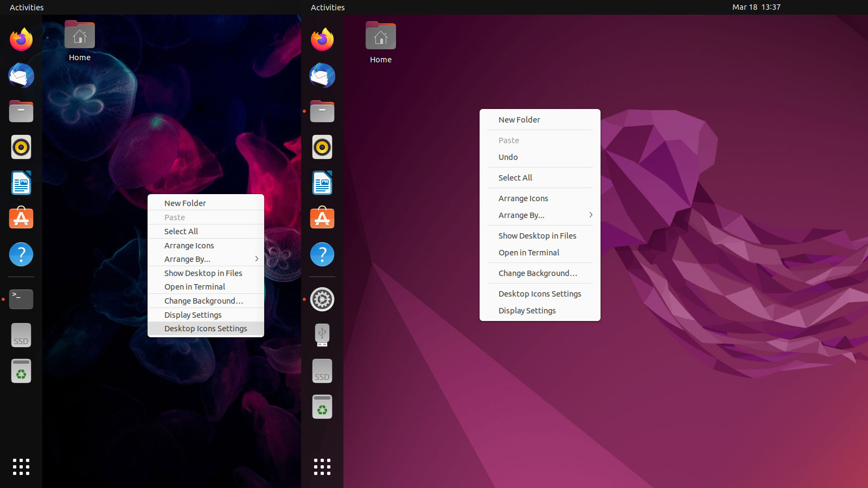Click the Mar 18 clock in the top bar
Viewport: 868px width, 488px height.
tap(756, 7)
